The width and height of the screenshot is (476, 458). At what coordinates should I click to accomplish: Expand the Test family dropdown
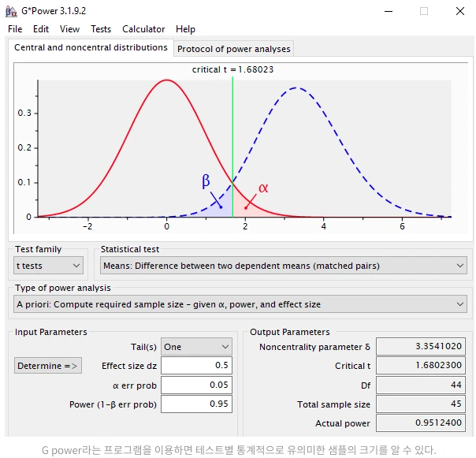pyautogui.click(x=48, y=266)
